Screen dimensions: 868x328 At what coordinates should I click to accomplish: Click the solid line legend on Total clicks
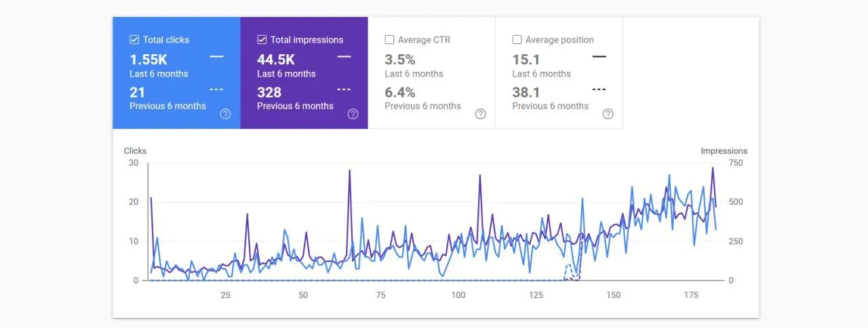(x=217, y=57)
